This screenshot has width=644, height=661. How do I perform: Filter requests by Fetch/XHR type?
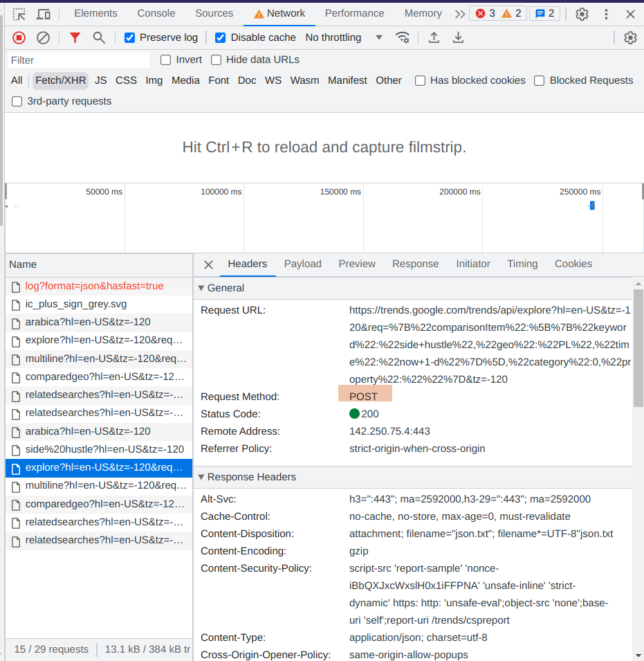[61, 80]
